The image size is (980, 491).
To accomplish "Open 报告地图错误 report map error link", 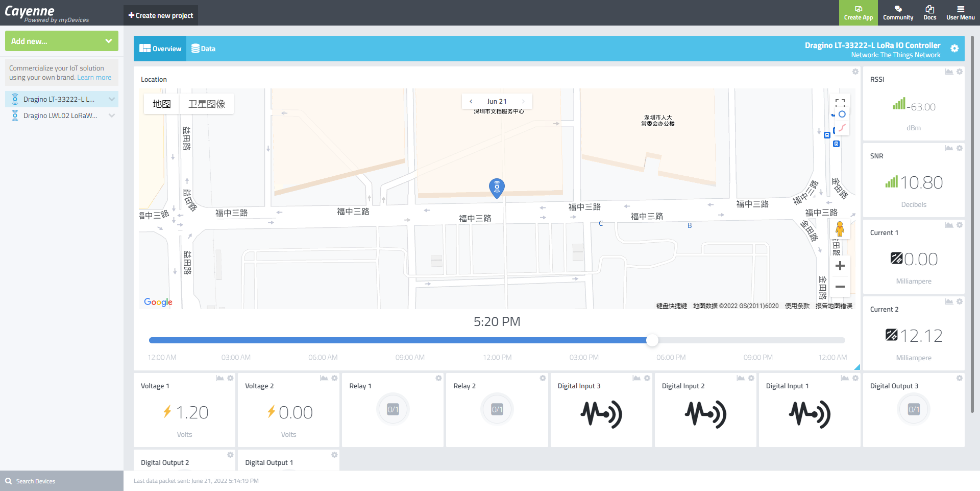I will pos(834,306).
